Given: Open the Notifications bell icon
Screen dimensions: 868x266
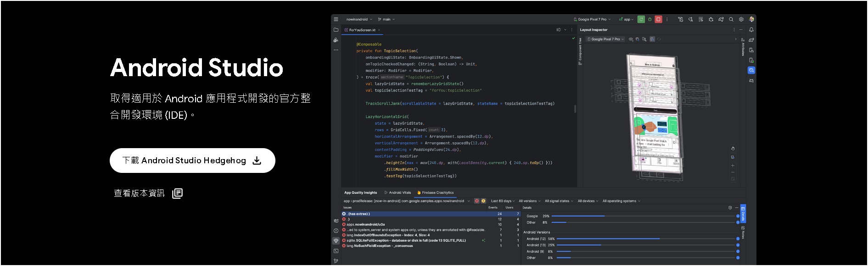Looking at the screenshot, I should (751, 30).
